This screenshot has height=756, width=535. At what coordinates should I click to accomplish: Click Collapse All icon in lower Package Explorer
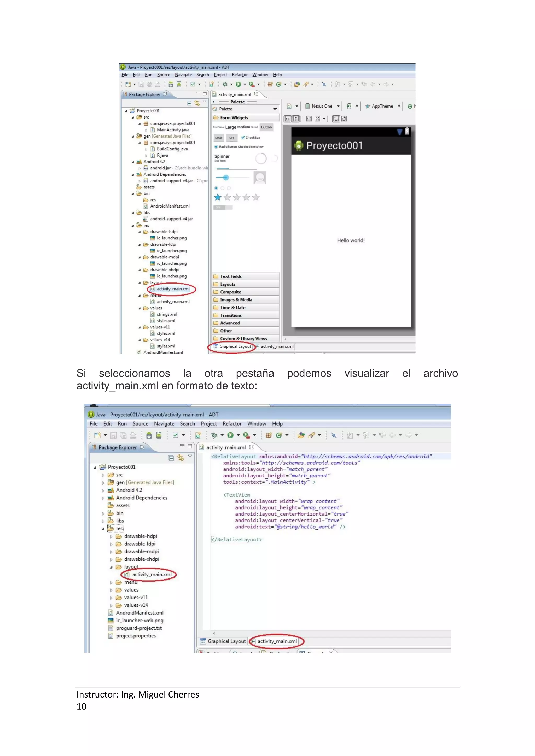click(171, 458)
